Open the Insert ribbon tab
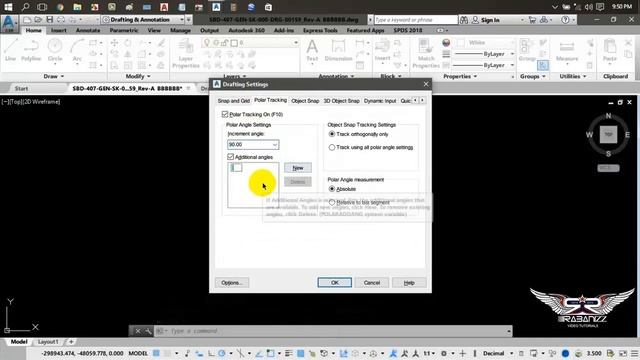Screen dimensions: 640x360 tap(59, 30)
